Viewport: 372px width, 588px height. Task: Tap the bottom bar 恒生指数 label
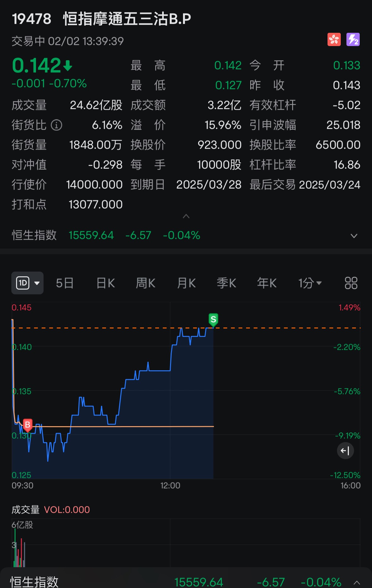(x=34, y=582)
